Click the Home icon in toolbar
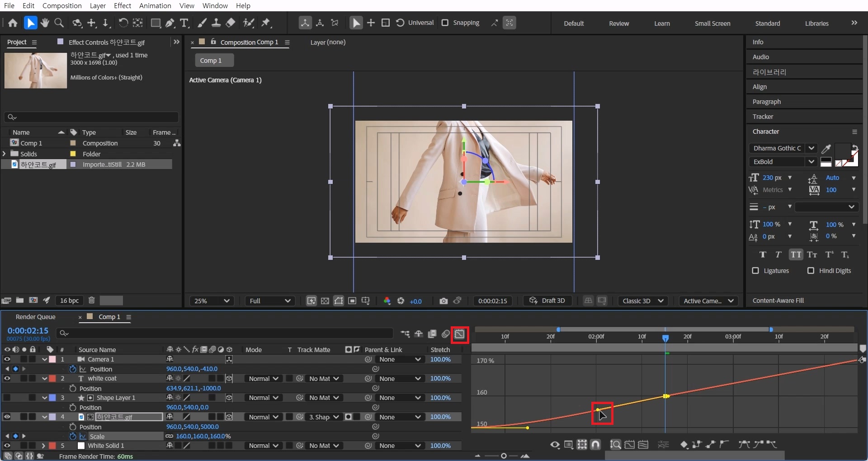The height and width of the screenshot is (461, 868). (x=13, y=23)
